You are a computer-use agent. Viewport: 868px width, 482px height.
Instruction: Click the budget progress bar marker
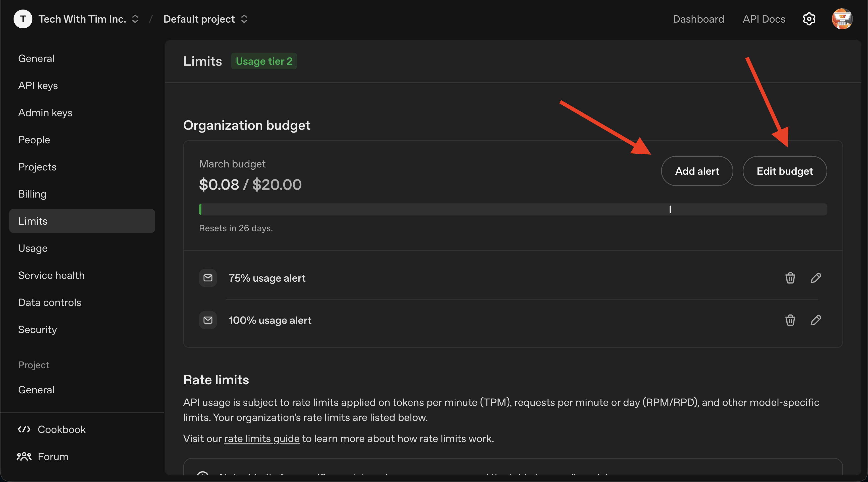[670, 210]
